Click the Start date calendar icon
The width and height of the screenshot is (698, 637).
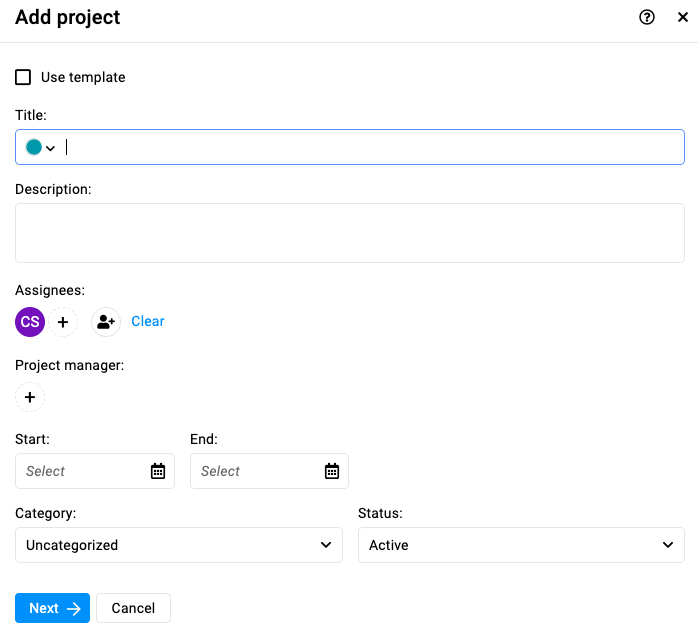[x=158, y=471]
